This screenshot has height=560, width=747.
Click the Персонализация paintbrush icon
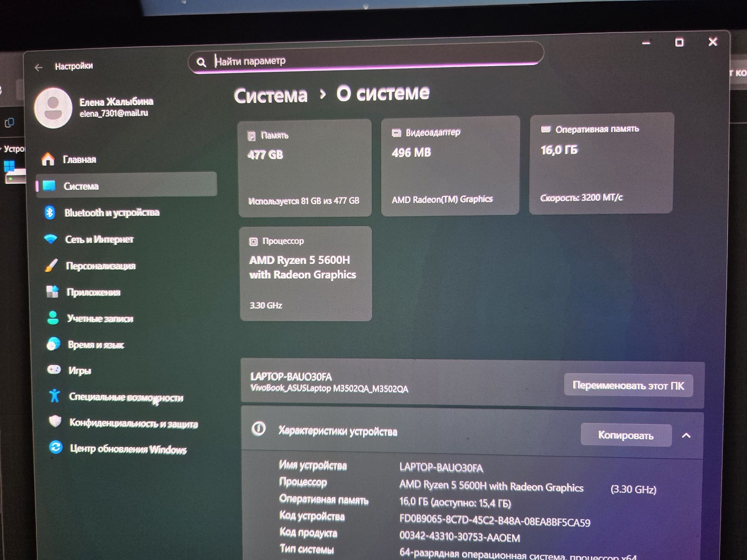pyautogui.click(x=51, y=265)
